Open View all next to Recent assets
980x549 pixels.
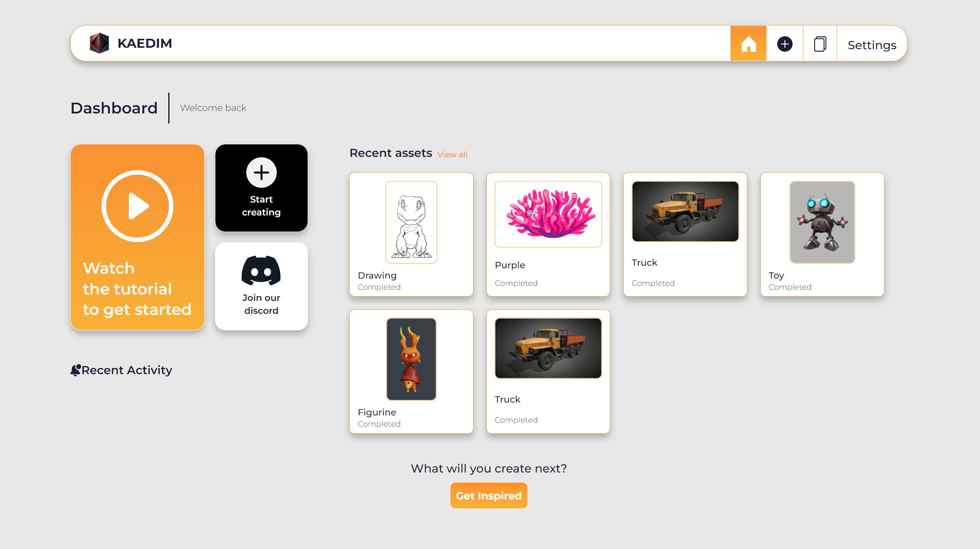click(x=452, y=154)
